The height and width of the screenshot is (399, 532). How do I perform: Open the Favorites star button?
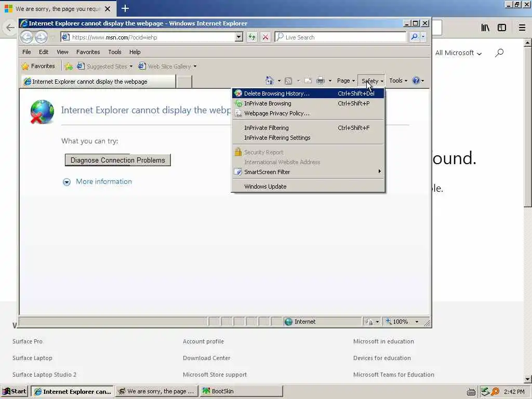click(38, 66)
